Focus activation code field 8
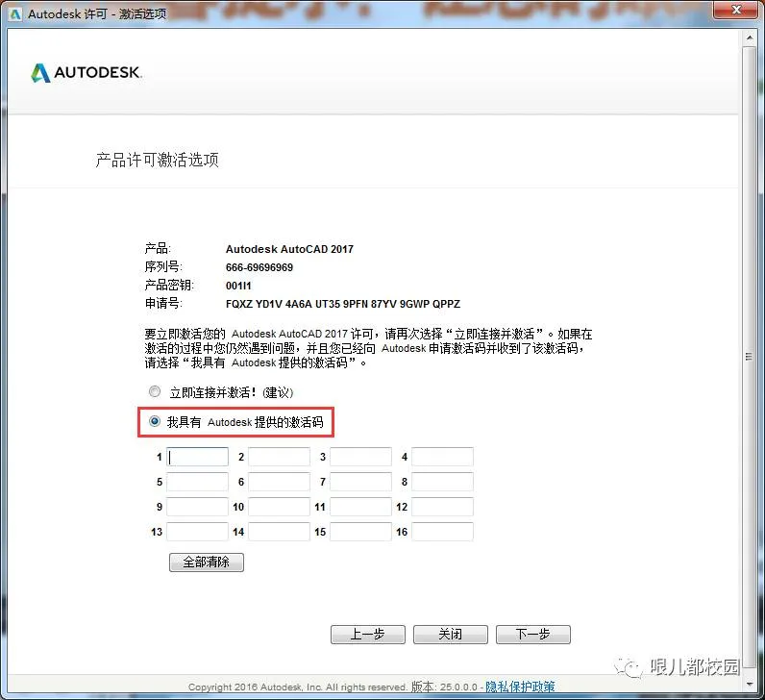 [442, 482]
